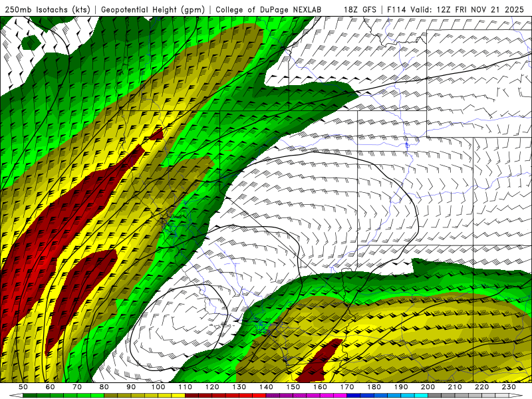Image resolution: width=532 pixels, height=399 pixels.
Task: Click the 'College of DuPage NEXLAB' label
Action: pyautogui.click(x=269, y=10)
